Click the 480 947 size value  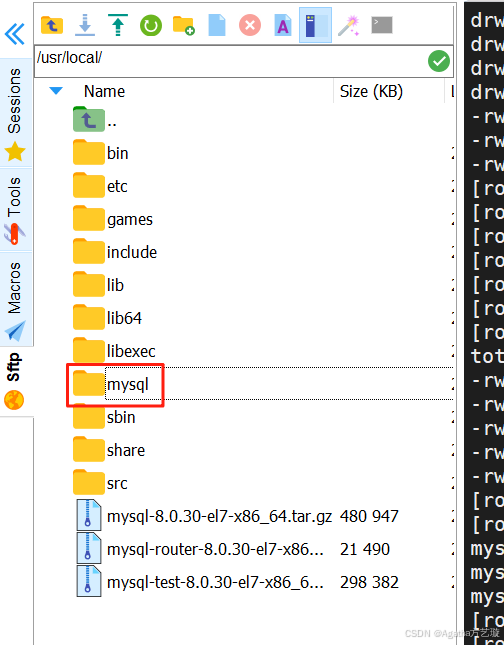pos(369,516)
